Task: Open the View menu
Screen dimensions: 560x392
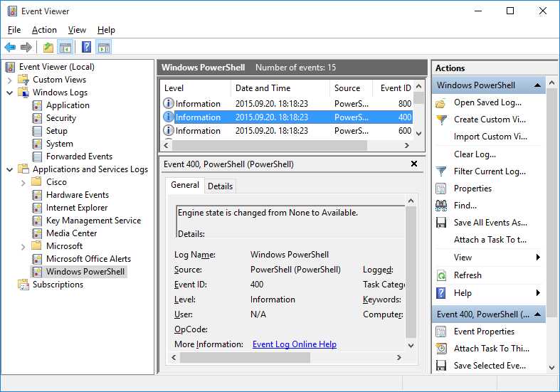Action: coord(77,30)
